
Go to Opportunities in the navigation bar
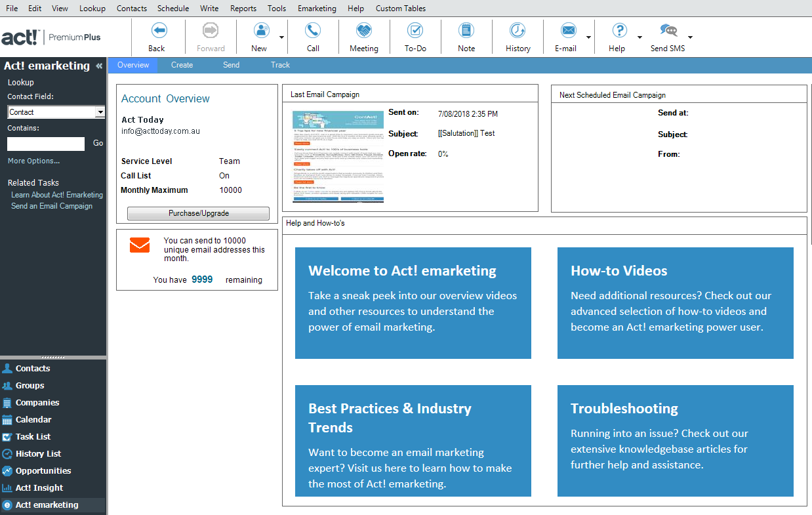point(43,470)
